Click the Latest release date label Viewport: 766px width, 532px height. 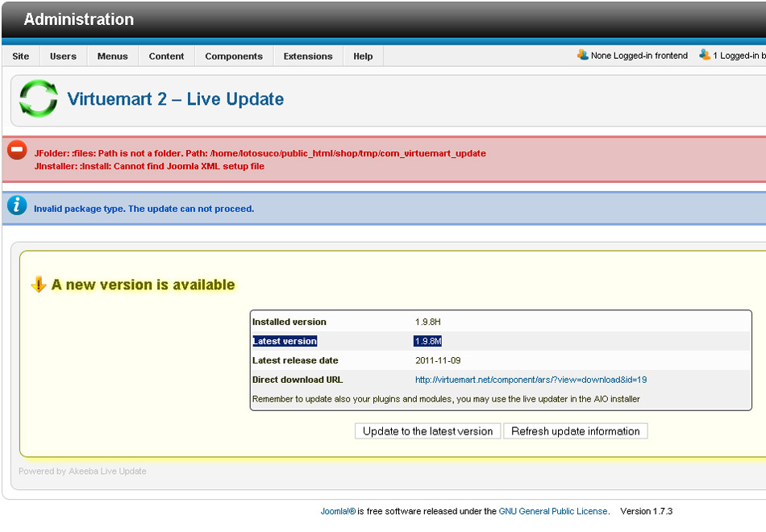pyautogui.click(x=295, y=360)
